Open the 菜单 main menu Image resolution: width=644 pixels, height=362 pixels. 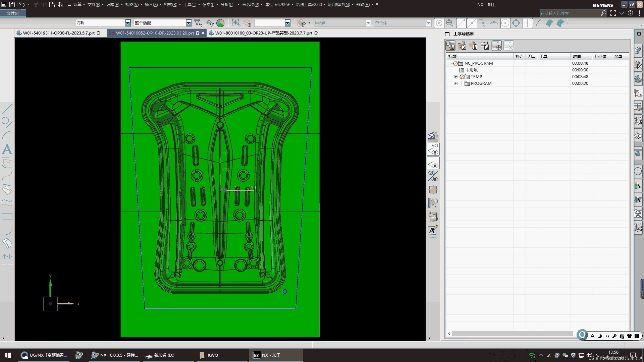76,4
